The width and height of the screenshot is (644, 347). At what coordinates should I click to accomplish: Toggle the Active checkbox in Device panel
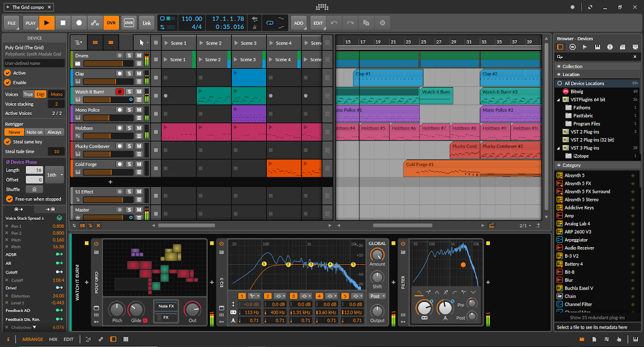tap(8, 73)
